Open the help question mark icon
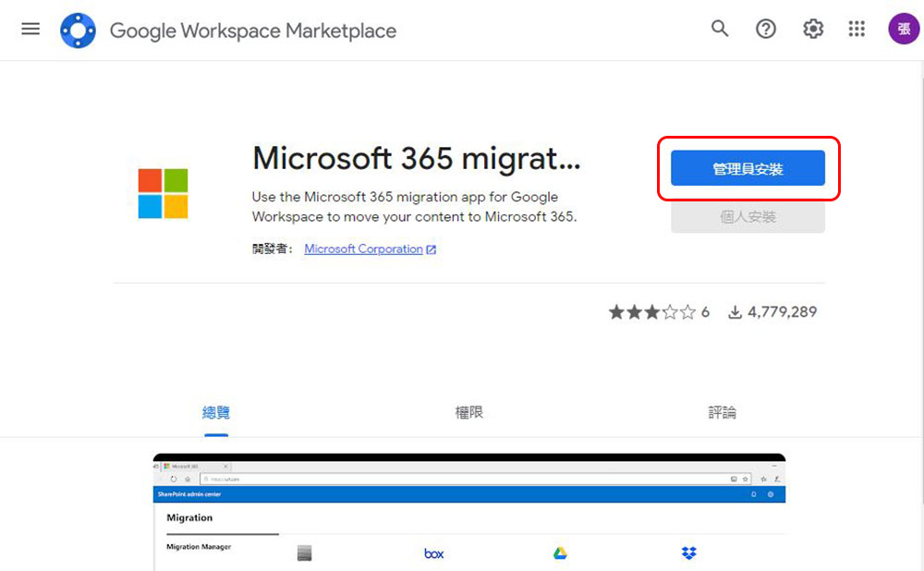 pos(765,29)
